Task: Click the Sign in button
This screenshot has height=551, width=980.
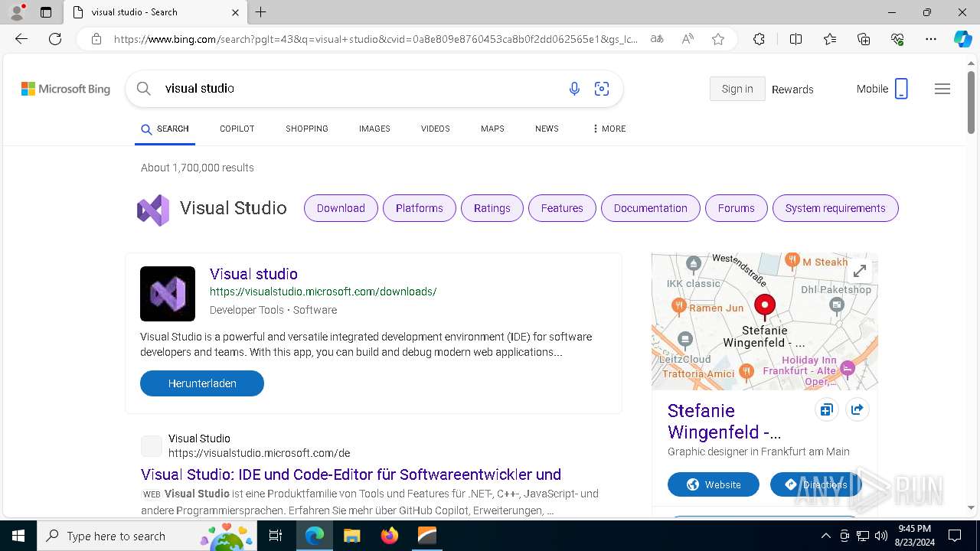Action: (737, 89)
